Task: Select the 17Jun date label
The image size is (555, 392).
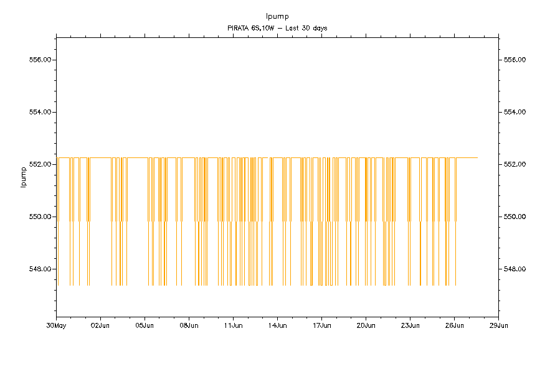Action: (321, 325)
